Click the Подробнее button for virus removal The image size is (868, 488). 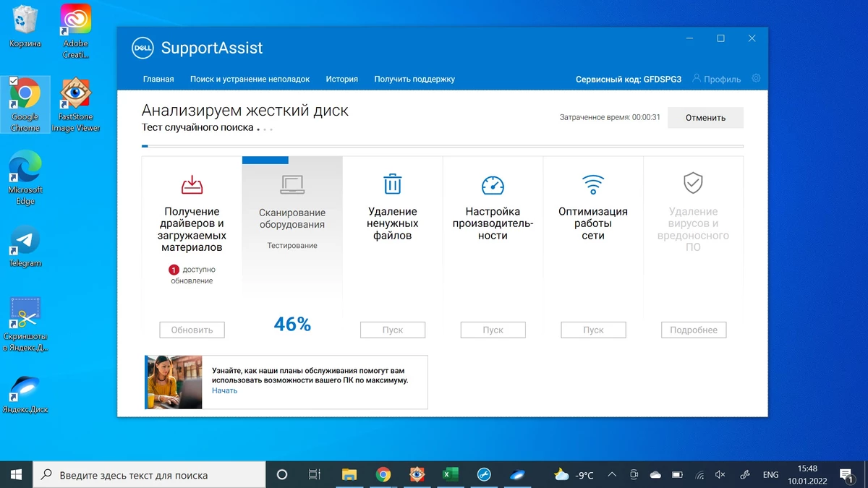click(x=693, y=330)
